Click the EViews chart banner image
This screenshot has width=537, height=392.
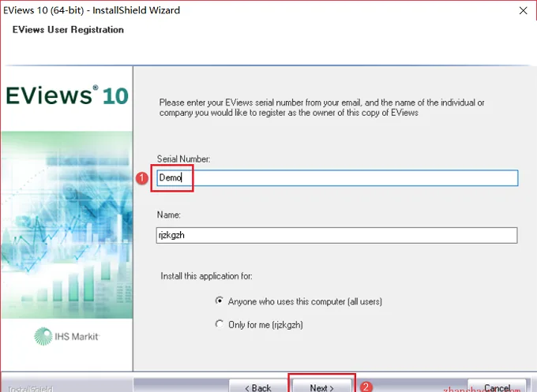click(x=67, y=225)
